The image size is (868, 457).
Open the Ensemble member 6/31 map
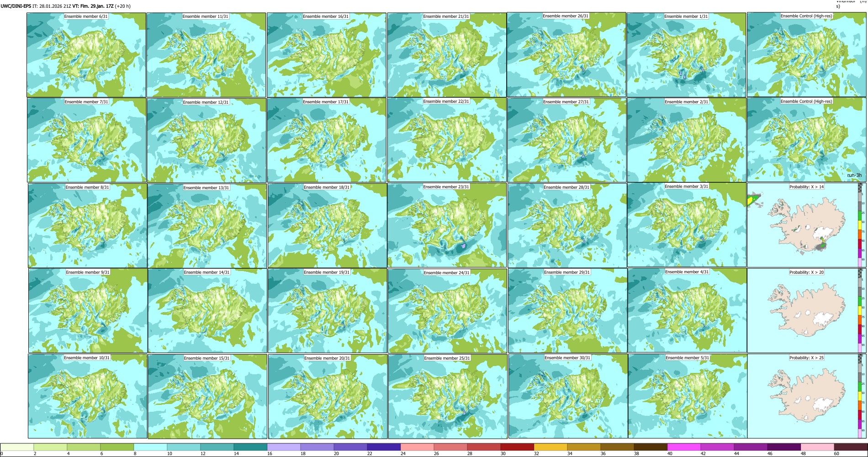pos(86,55)
